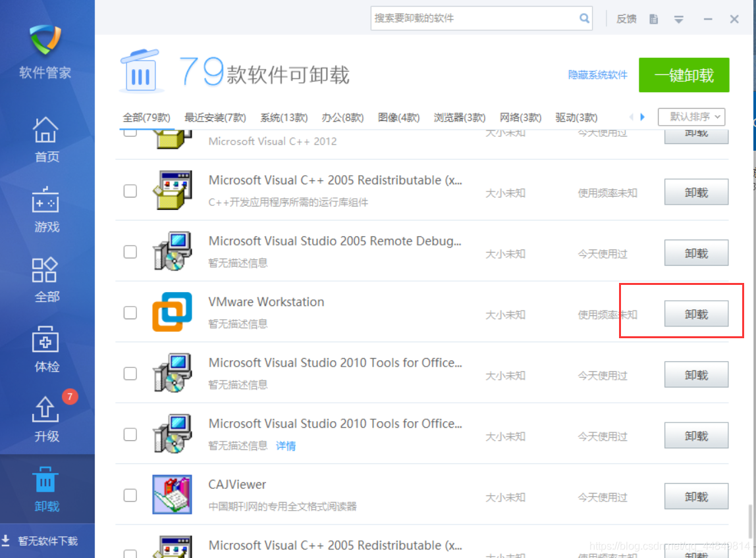This screenshot has height=558, width=756.
Task: Switch to 办公(8款) tab
Action: click(x=342, y=118)
